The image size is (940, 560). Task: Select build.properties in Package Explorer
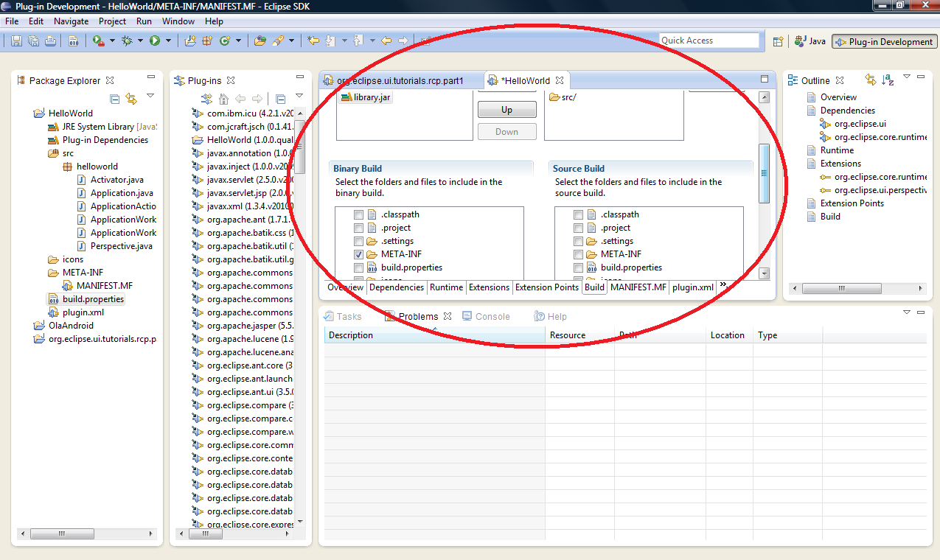pyautogui.click(x=86, y=299)
